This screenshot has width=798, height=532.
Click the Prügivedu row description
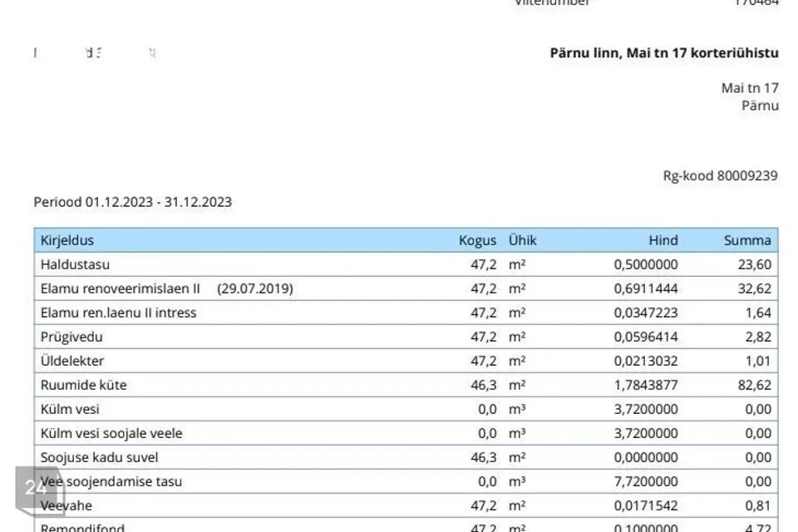click(71, 337)
